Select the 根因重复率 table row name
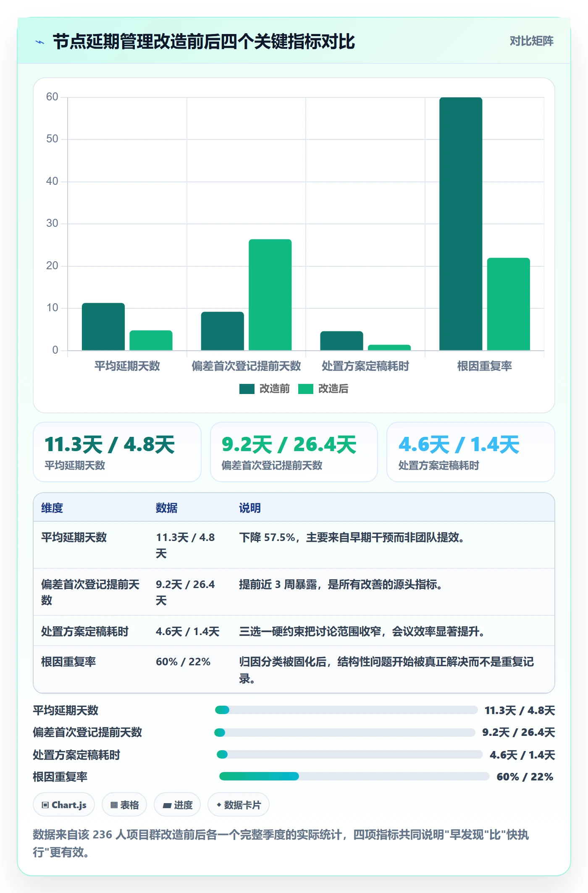The height and width of the screenshot is (893, 588). pos(68,662)
